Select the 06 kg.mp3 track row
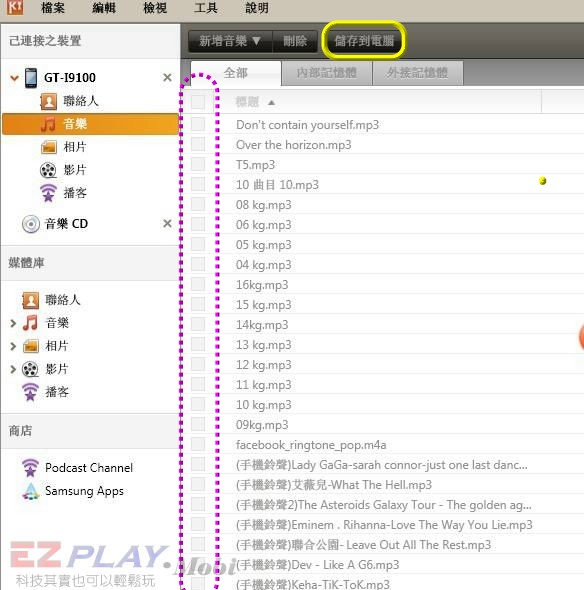The image size is (584, 590). pos(383,225)
